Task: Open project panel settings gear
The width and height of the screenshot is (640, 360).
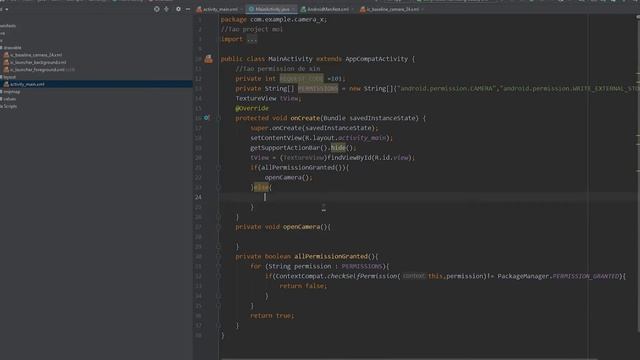Action: tap(178, 9)
